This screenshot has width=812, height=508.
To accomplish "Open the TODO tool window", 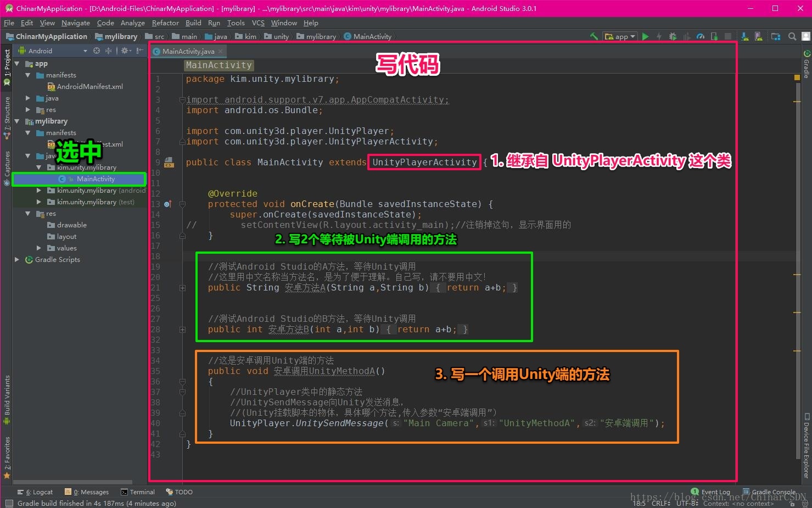I will click(x=180, y=492).
